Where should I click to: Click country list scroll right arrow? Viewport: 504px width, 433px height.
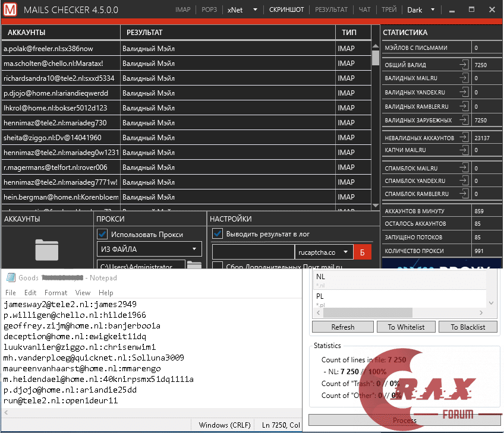(x=481, y=312)
